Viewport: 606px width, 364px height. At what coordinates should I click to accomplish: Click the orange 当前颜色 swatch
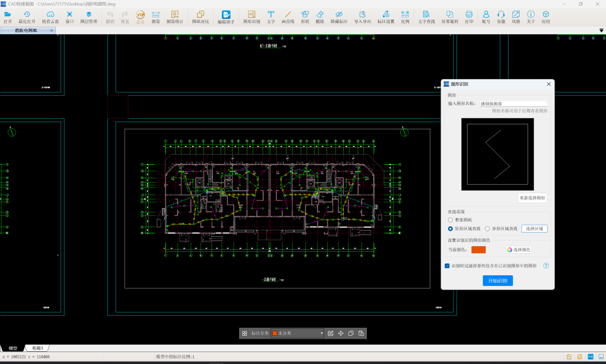pyautogui.click(x=478, y=250)
